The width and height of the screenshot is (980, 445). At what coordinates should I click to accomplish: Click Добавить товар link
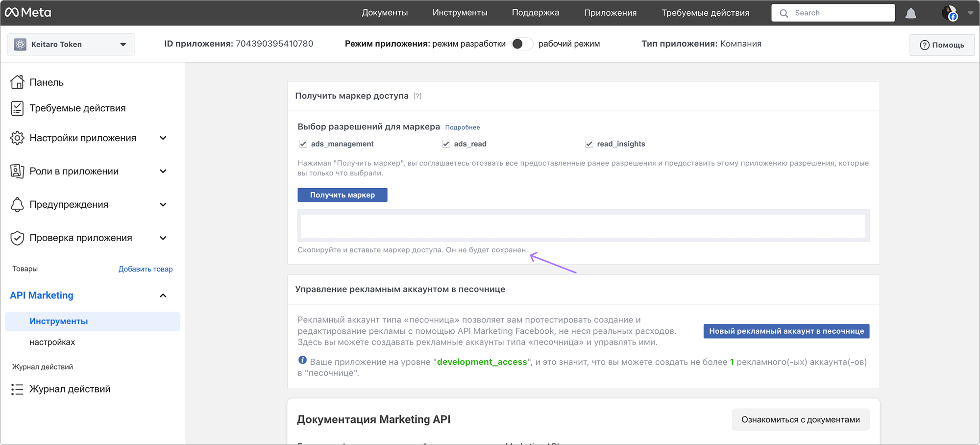(x=146, y=269)
